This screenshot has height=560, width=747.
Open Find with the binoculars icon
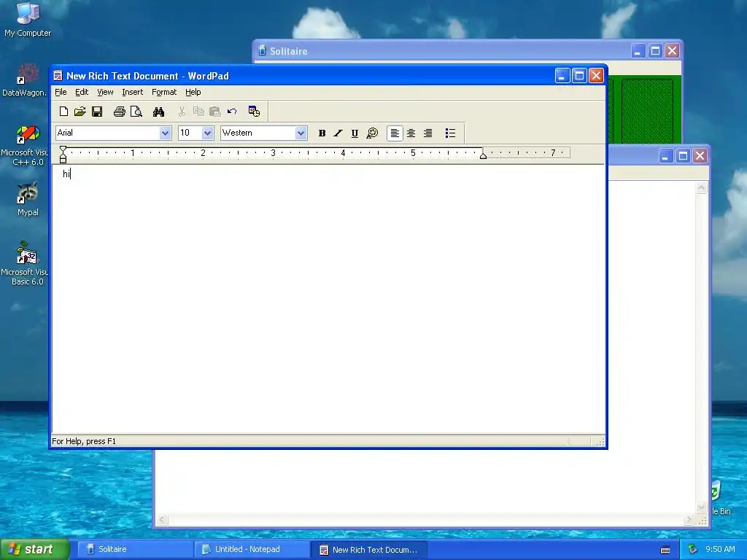pos(158,112)
